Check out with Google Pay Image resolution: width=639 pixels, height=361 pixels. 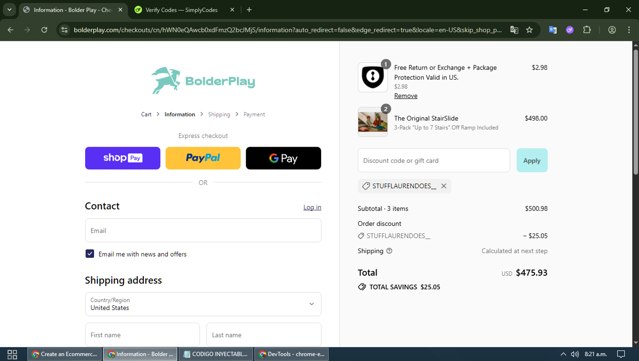pyautogui.click(x=283, y=158)
